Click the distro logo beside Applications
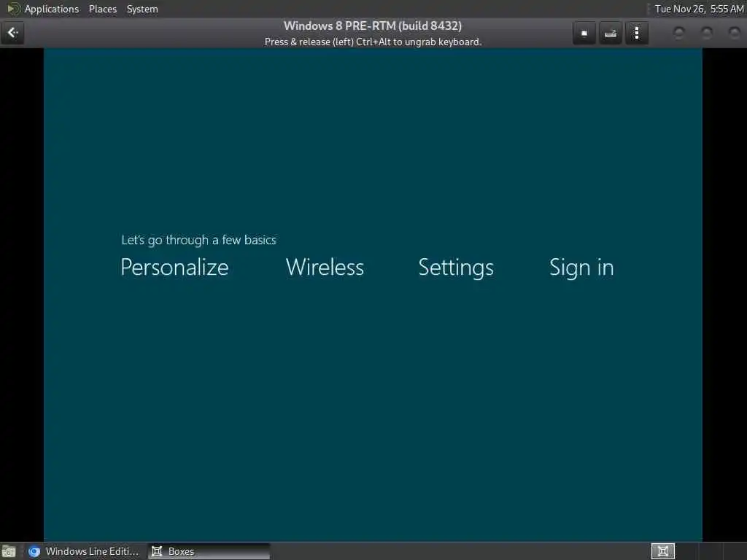 click(x=13, y=9)
